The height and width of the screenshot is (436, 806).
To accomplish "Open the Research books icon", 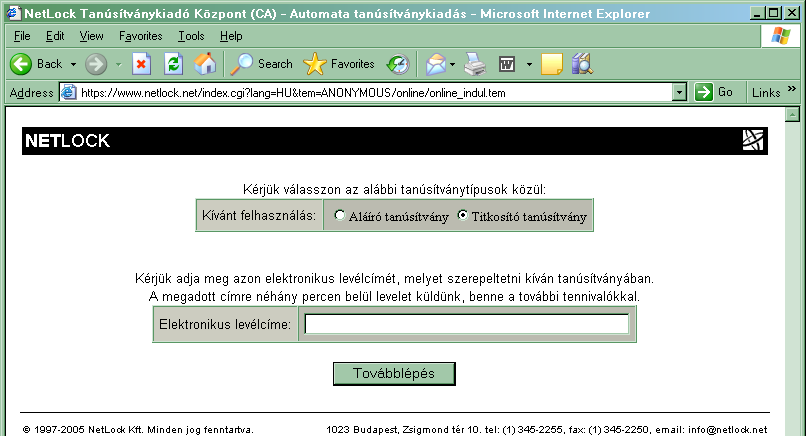I will (582, 64).
